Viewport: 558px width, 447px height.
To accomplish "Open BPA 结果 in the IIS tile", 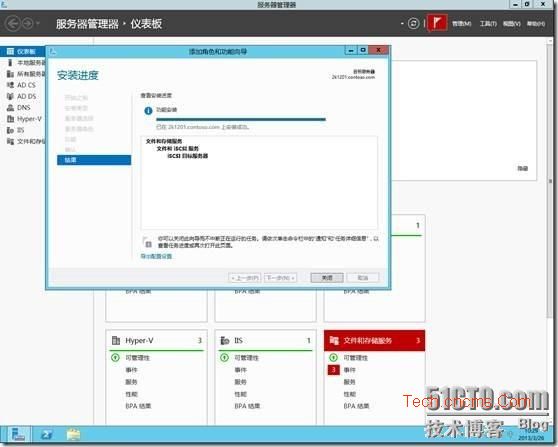I will (x=247, y=406).
